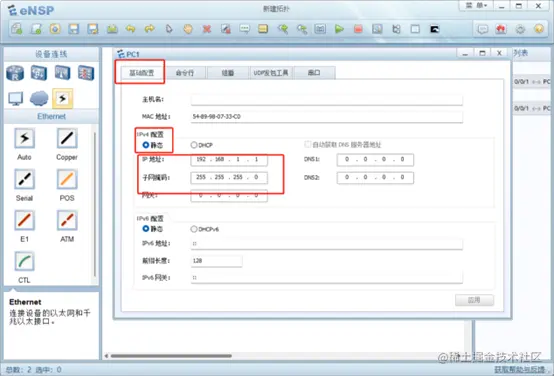
Task: Select the hand drag-workspace tool
Action: 188,29
